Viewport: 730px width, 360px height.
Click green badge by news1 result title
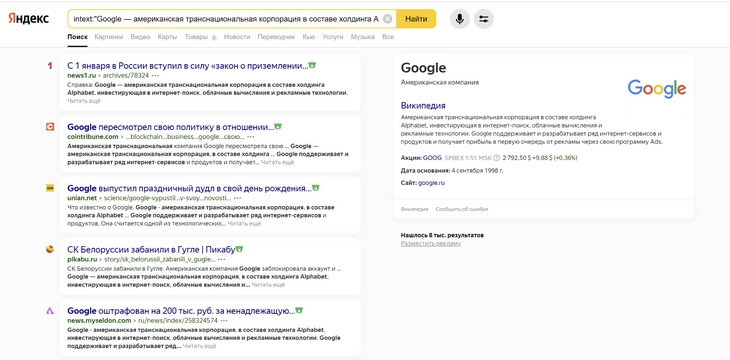[x=312, y=66]
